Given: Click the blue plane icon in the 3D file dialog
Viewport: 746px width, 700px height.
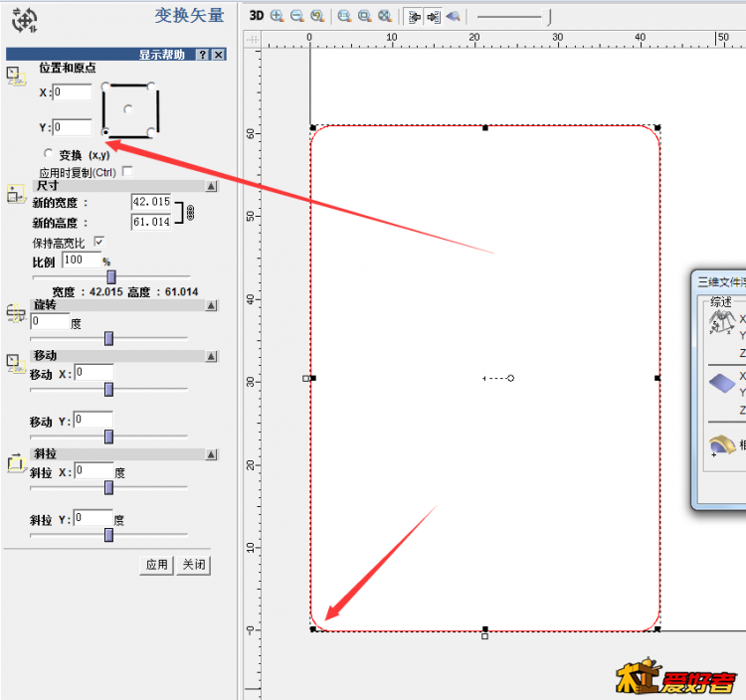Looking at the screenshot, I should point(722,383).
